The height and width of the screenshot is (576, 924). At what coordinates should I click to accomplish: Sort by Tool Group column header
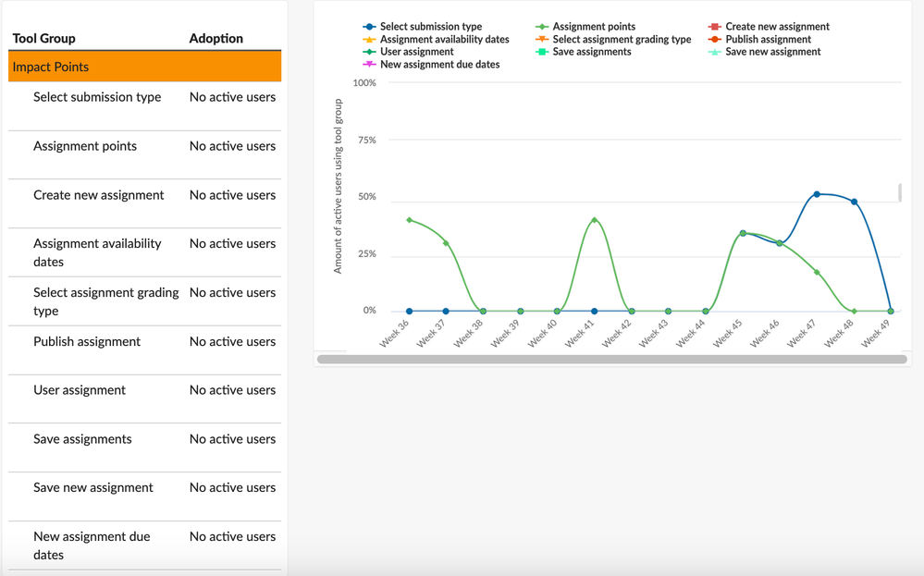tap(44, 39)
